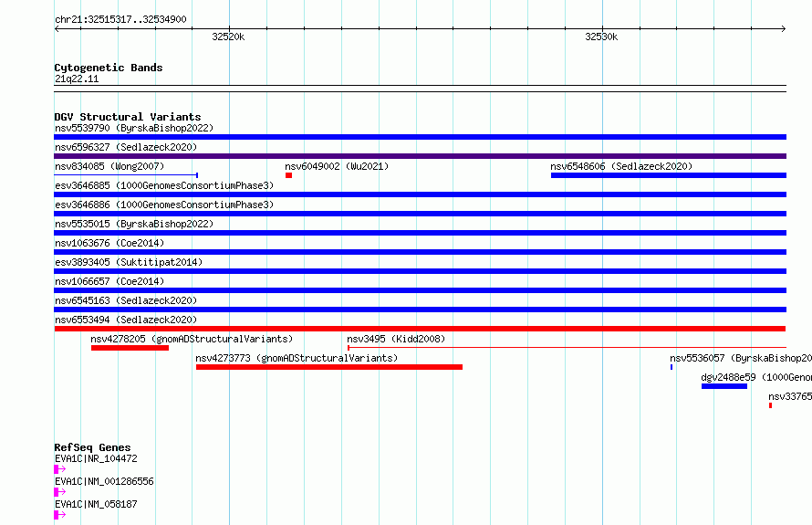Click the small red nsv33765 marker

(771, 405)
